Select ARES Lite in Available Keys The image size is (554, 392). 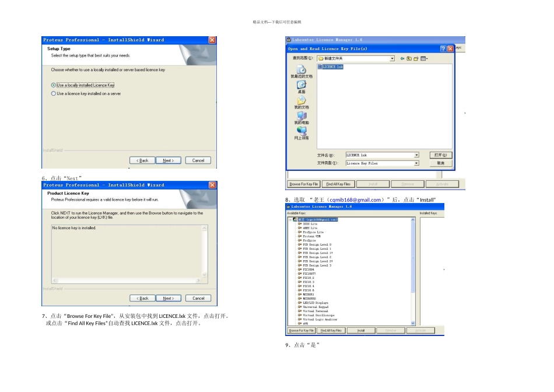pos(310,228)
